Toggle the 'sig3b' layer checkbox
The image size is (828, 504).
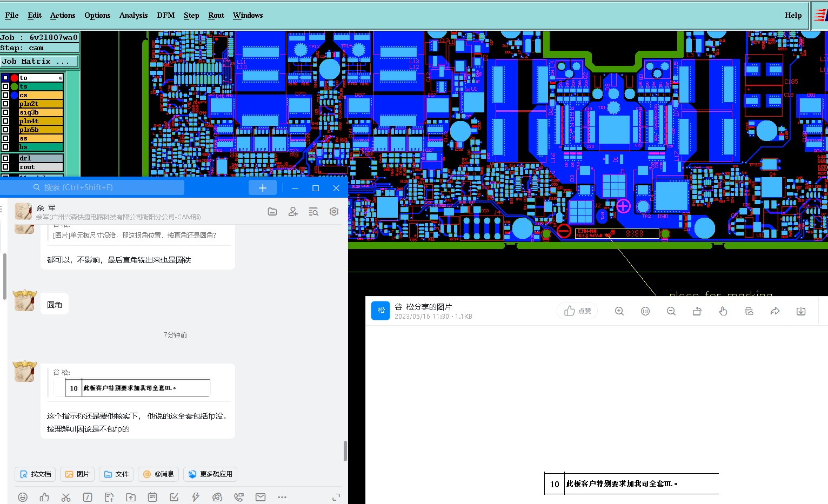(5, 112)
